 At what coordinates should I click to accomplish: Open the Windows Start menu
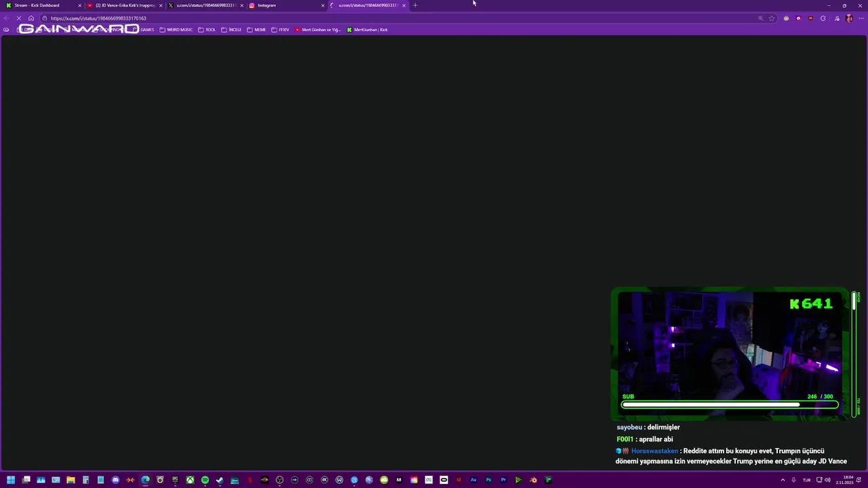11,480
